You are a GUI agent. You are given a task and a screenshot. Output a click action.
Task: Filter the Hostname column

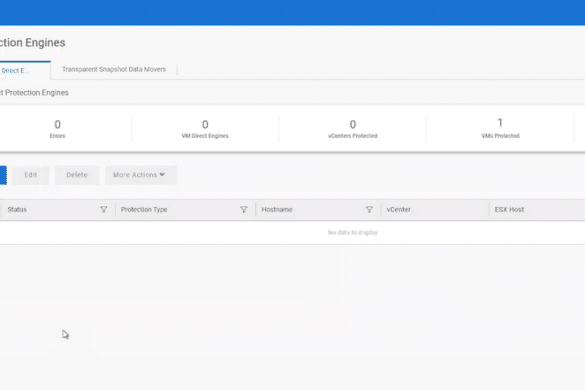point(369,210)
